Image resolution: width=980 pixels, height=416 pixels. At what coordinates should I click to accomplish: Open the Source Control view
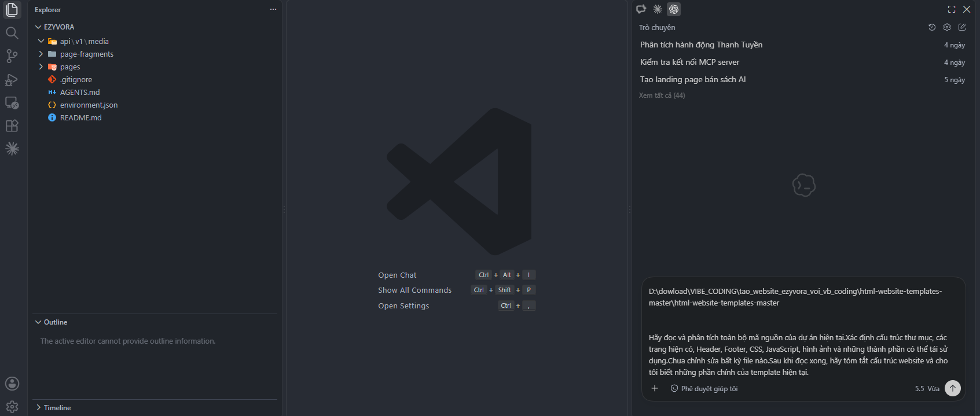click(x=12, y=56)
